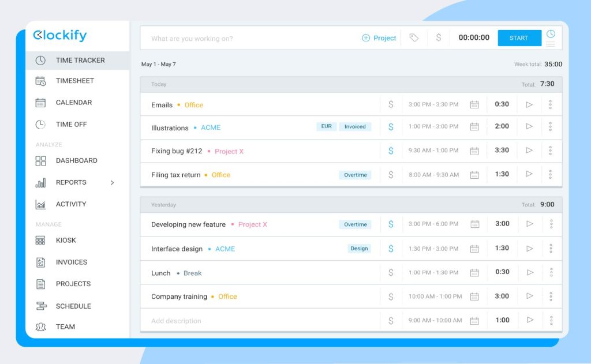Mark the Lunch entry as billable
Viewport: 591px width, 364px height.
[391, 273]
